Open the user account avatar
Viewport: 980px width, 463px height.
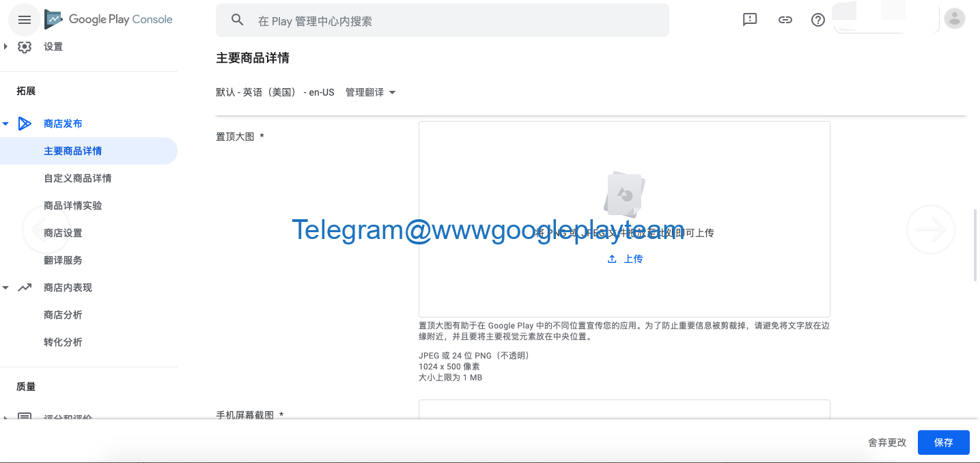tap(955, 18)
